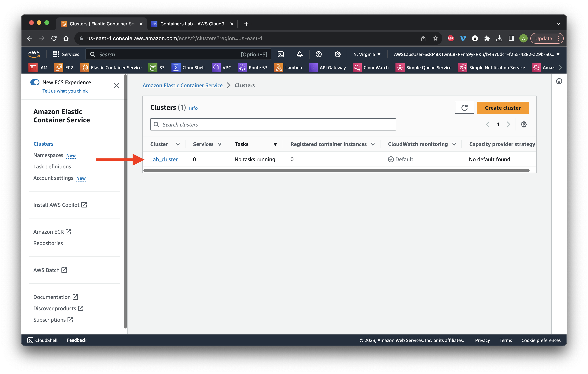588x374 pixels.
Task: Open Task definitions in side navigation
Action: [x=52, y=167]
